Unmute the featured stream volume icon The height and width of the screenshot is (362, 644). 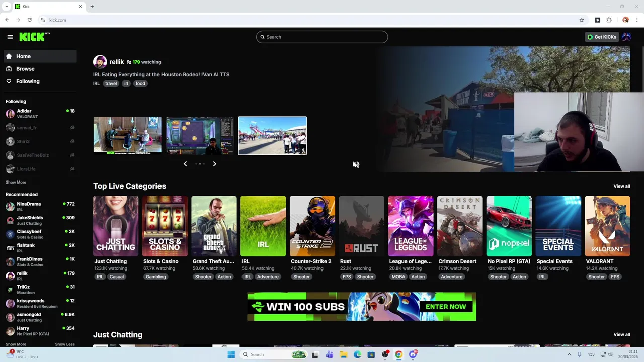[356, 164]
